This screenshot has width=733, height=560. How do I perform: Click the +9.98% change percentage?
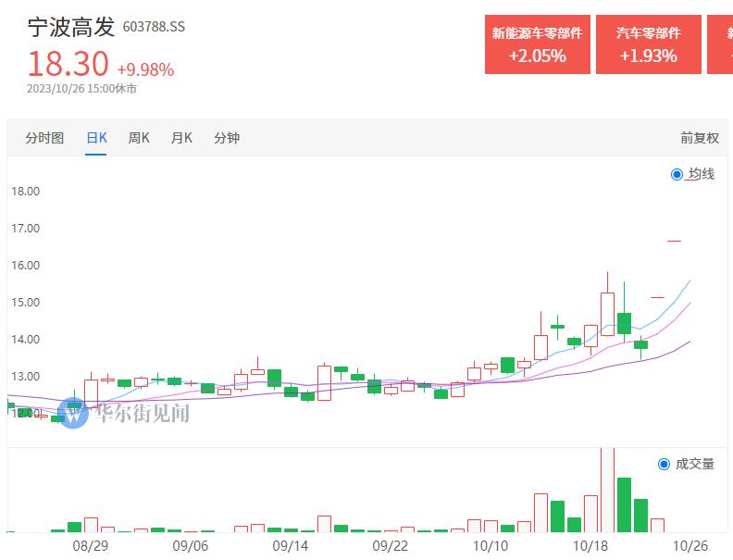pos(145,69)
